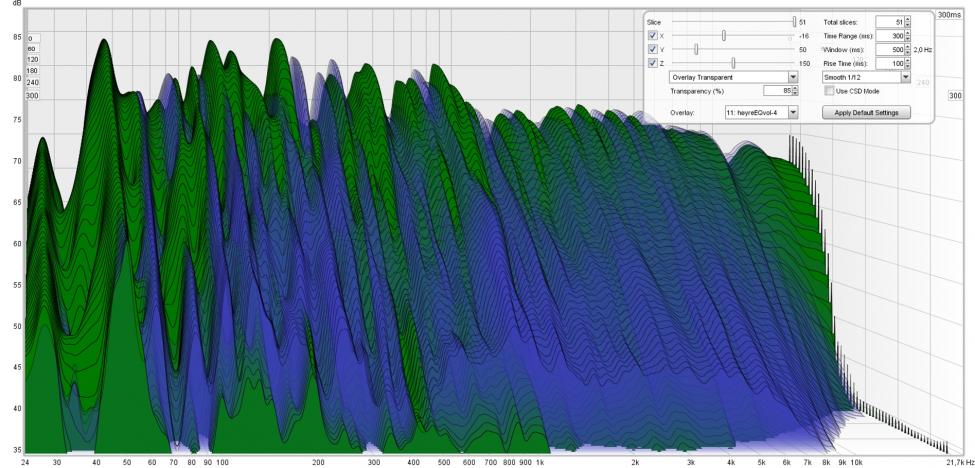Click the '200' frequency axis label
This screenshot has width=975, height=468.
tap(318, 462)
